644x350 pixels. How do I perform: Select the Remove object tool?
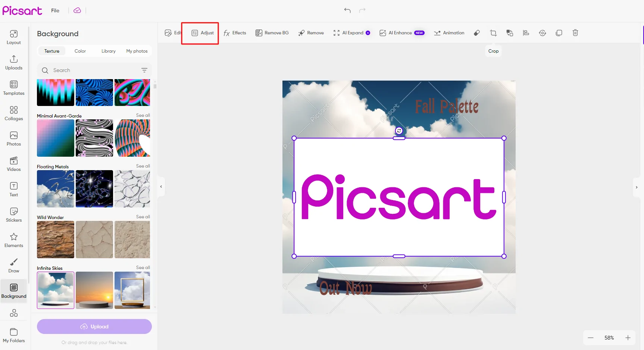pyautogui.click(x=311, y=33)
